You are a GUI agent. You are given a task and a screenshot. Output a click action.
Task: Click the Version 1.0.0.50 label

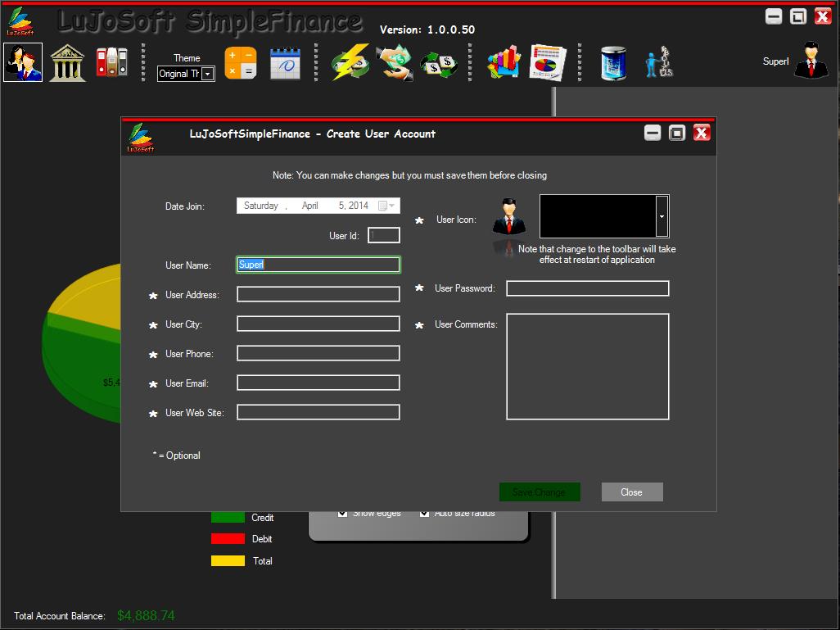tap(427, 30)
